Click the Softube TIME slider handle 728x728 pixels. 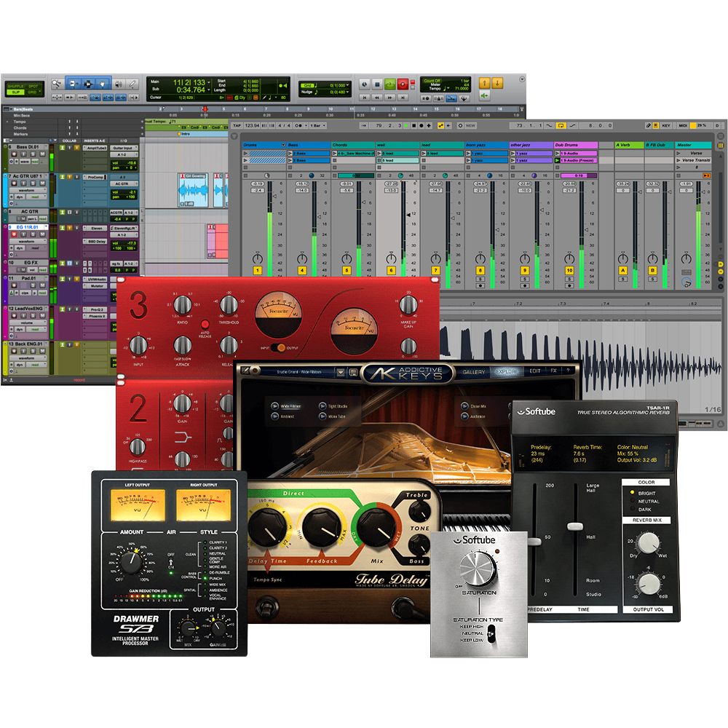575,526
